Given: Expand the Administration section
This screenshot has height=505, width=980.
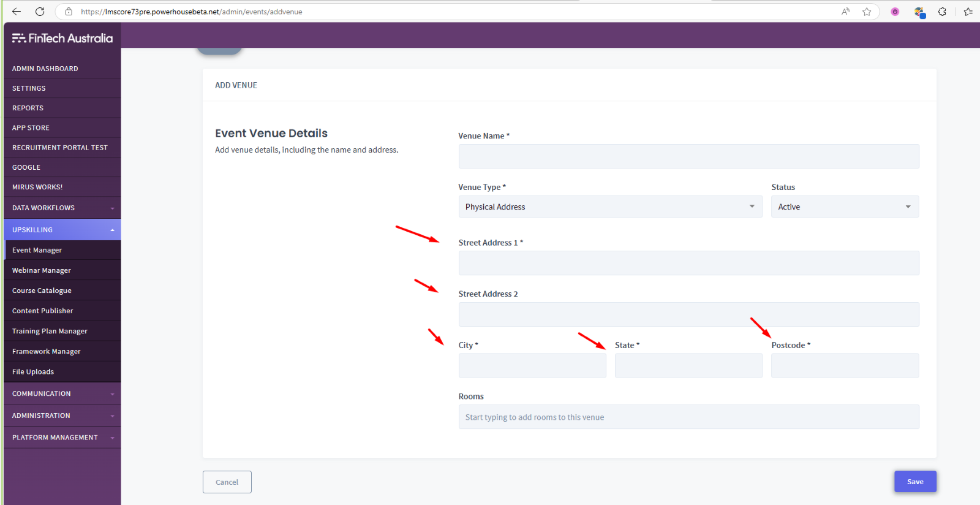Looking at the screenshot, I should point(62,416).
